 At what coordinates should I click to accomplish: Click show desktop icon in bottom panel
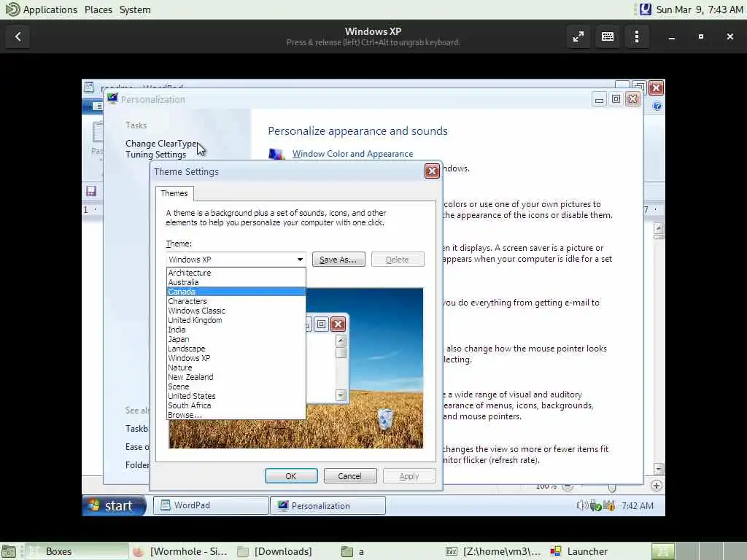coord(9,551)
